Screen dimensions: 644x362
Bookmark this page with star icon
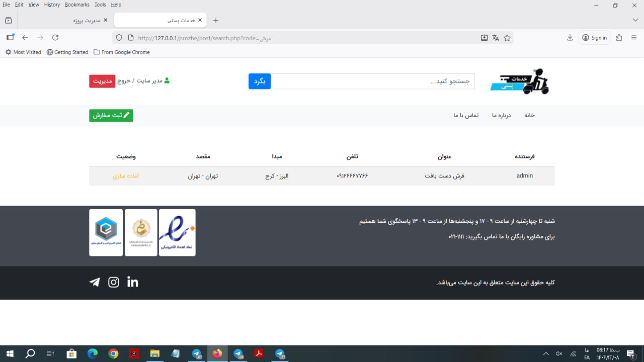click(507, 38)
